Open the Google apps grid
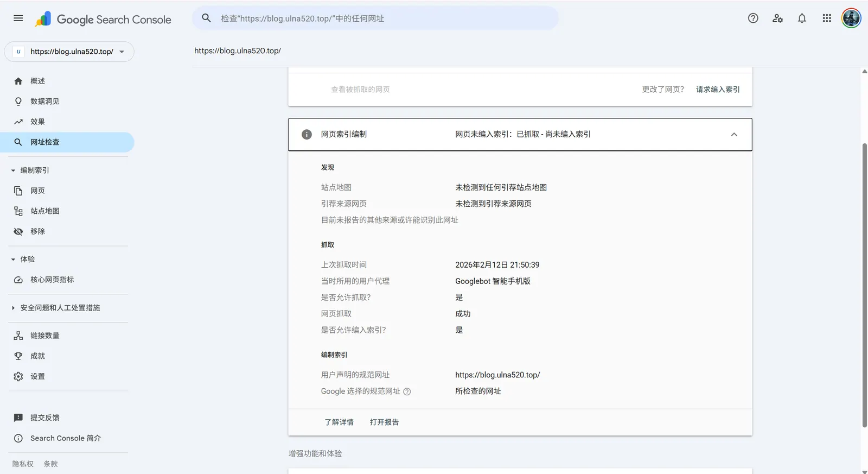This screenshot has width=868, height=474. tap(827, 18)
